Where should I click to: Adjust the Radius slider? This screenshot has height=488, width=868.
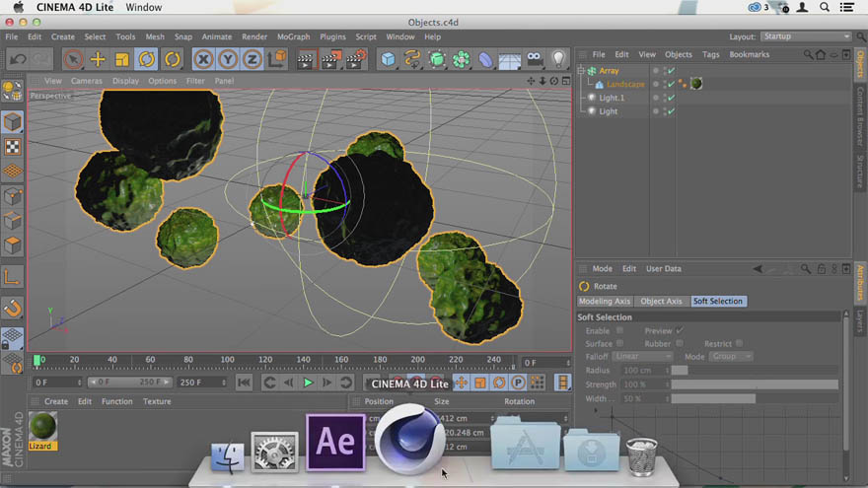(755, 370)
